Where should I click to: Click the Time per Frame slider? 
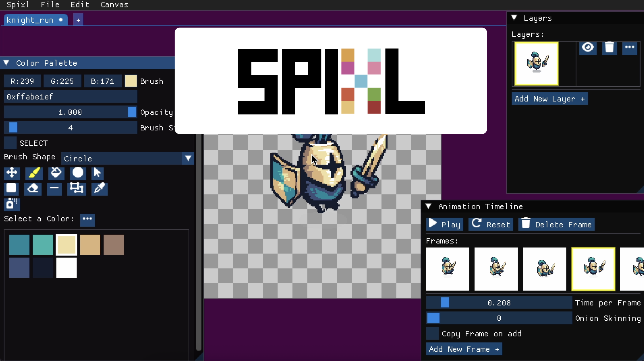point(499,302)
